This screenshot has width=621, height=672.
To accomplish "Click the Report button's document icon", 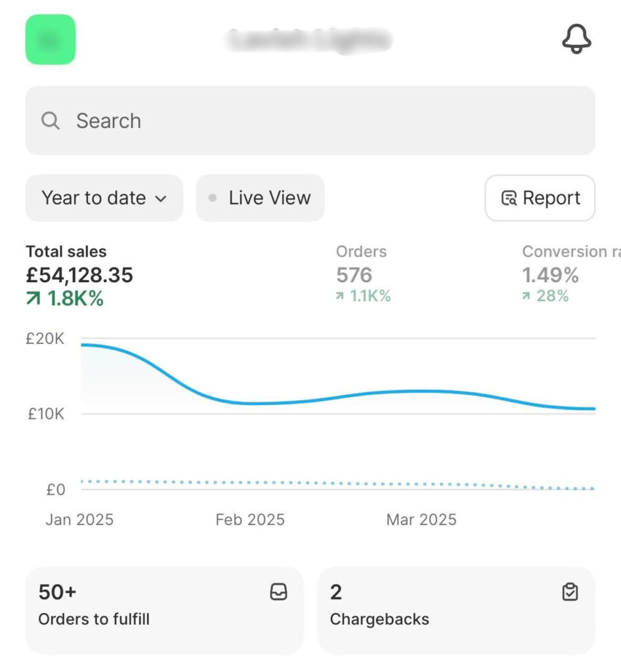I will (509, 198).
